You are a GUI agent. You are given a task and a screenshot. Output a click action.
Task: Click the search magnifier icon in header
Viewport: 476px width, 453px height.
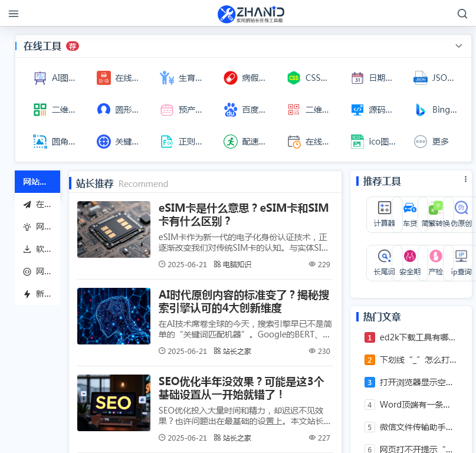(462, 14)
